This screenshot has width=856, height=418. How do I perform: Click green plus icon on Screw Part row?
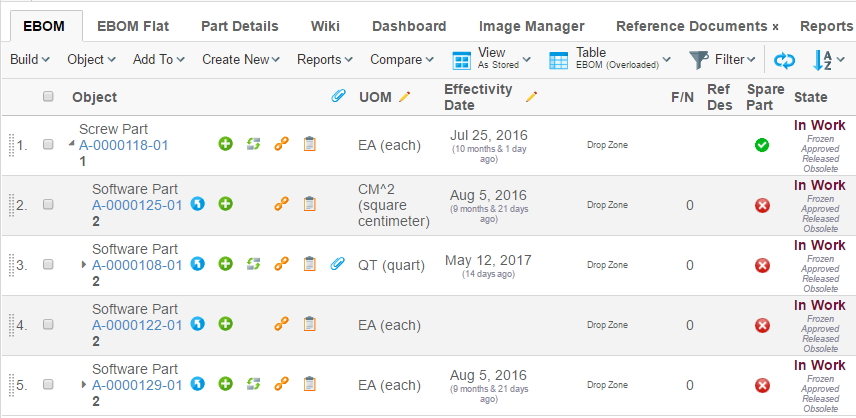click(226, 145)
